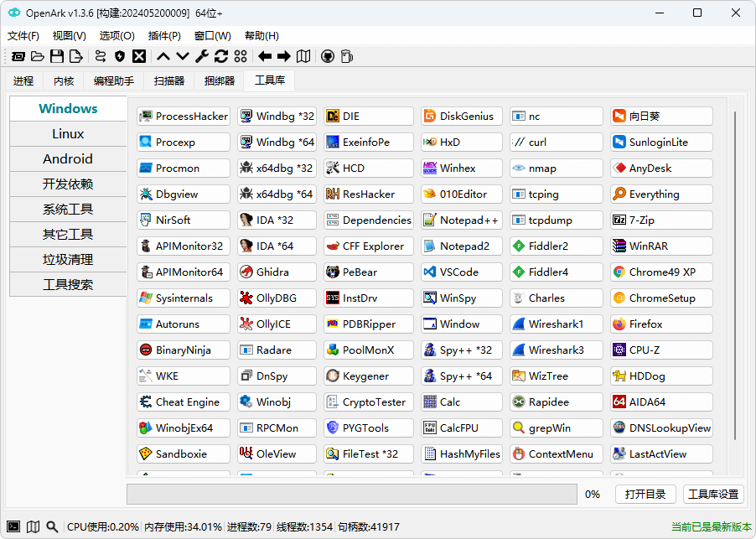Launch the AnyDesk tool
This screenshot has width=756, height=539.
(661, 168)
